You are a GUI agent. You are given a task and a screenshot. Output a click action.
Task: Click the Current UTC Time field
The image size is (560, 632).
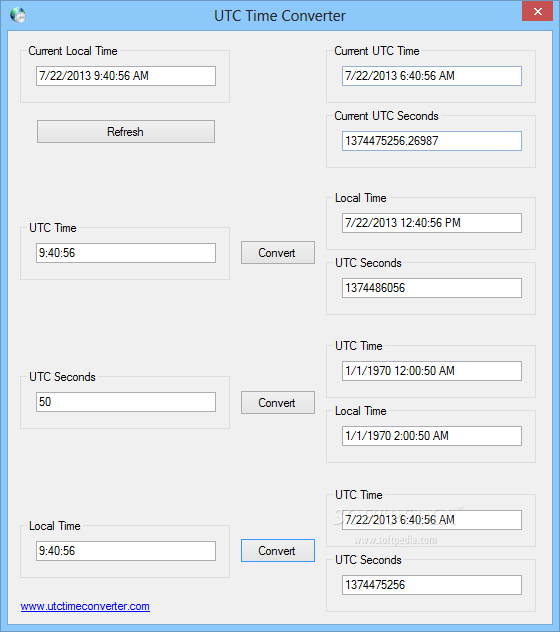coord(432,76)
